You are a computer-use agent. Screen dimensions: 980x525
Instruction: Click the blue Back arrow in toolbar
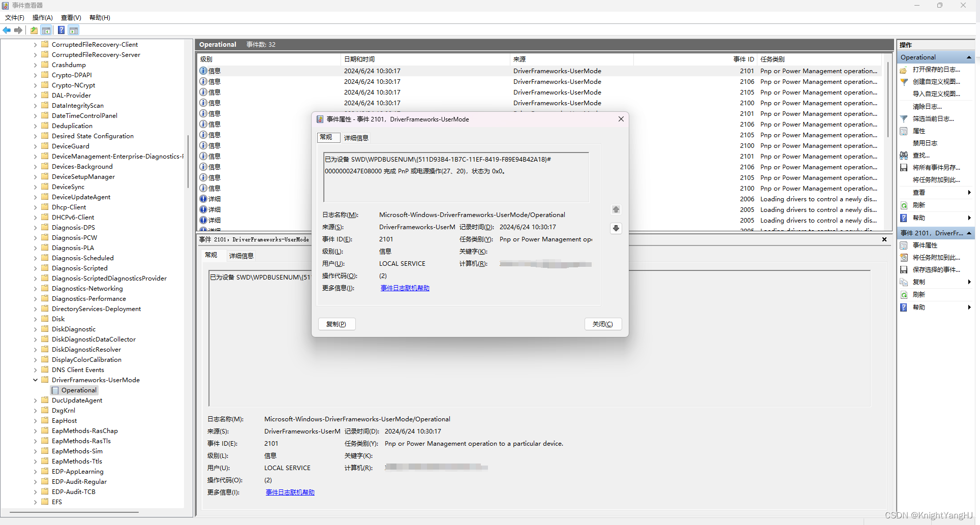(x=7, y=30)
